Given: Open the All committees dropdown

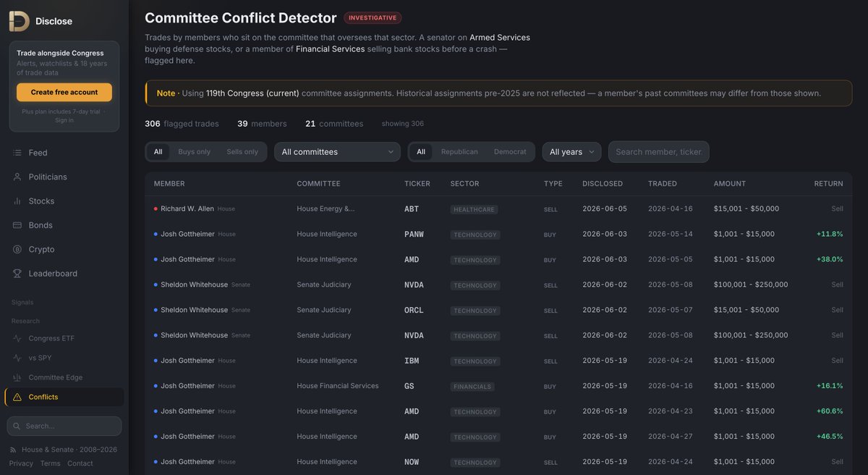Looking at the screenshot, I should (x=337, y=152).
